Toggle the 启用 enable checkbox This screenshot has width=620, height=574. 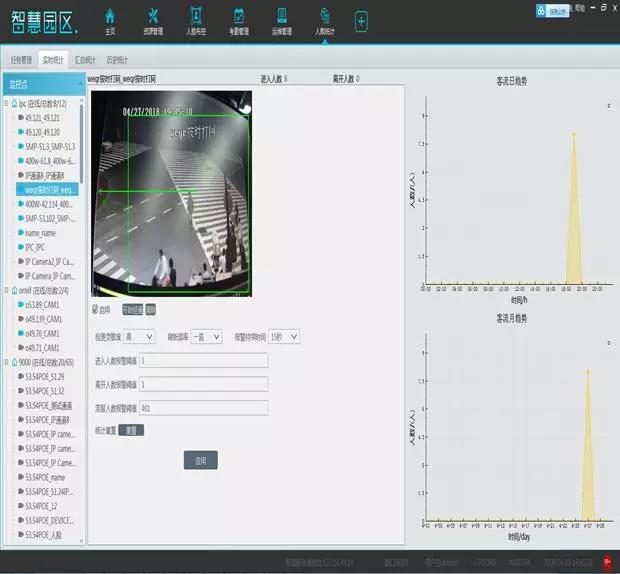tap(96, 309)
